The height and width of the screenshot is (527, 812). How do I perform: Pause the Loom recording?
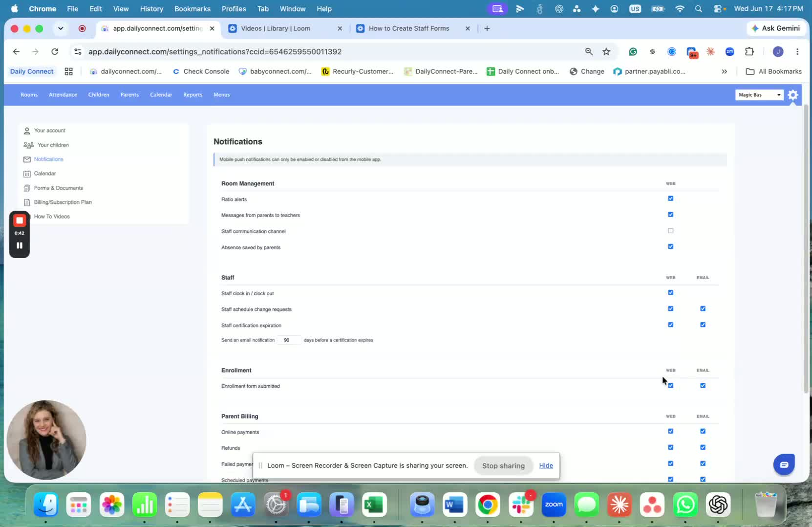20,245
